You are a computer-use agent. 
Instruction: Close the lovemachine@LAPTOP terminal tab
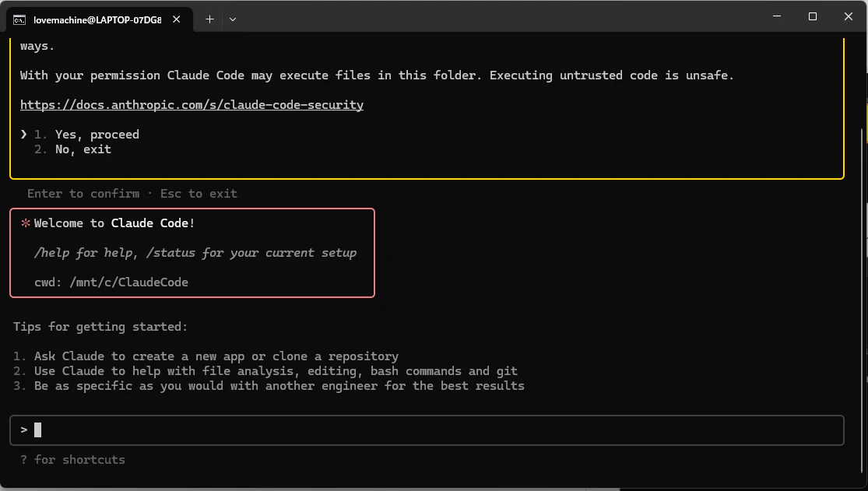coord(176,19)
